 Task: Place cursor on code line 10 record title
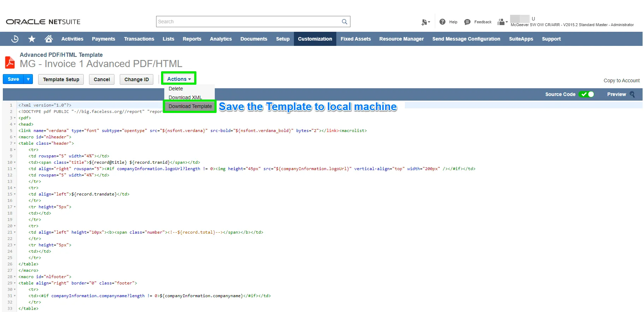(108, 162)
